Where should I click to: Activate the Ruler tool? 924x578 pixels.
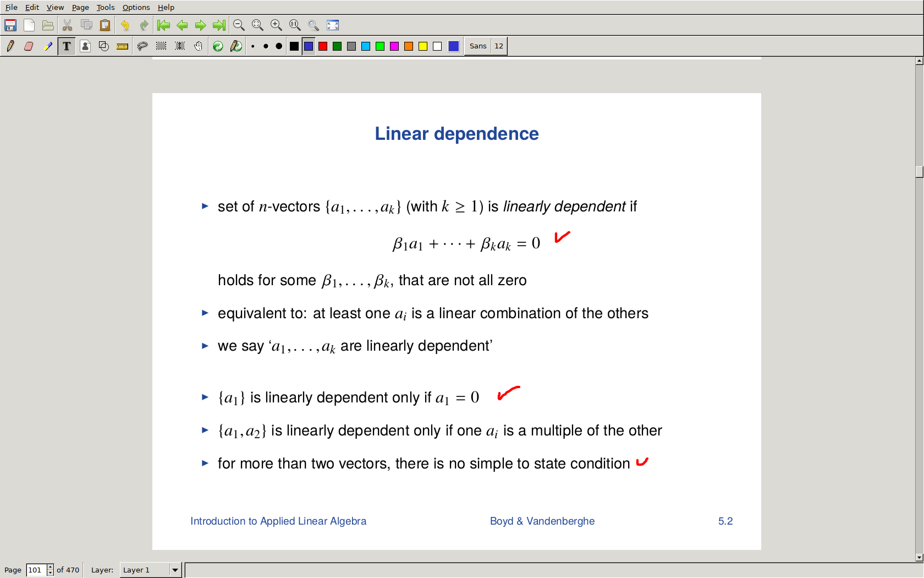point(122,46)
